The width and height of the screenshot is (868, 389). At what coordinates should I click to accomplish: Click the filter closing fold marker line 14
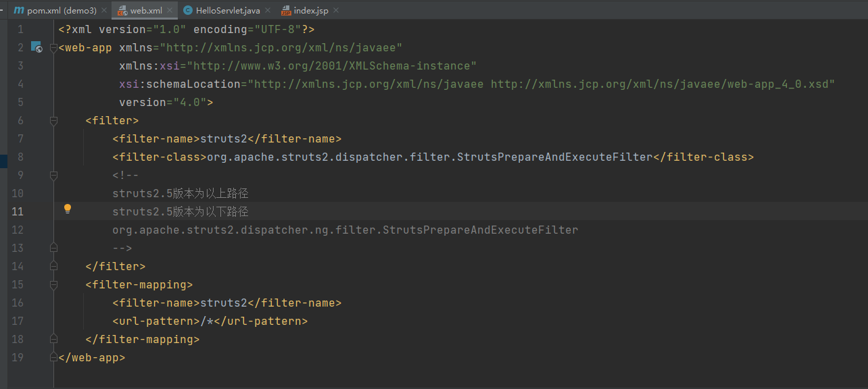pyautogui.click(x=53, y=266)
